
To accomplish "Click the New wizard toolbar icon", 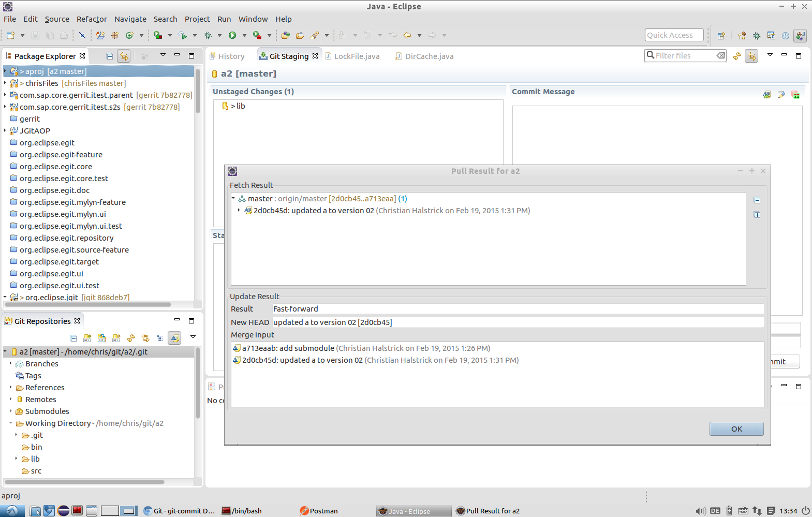I will (x=11, y=35).
